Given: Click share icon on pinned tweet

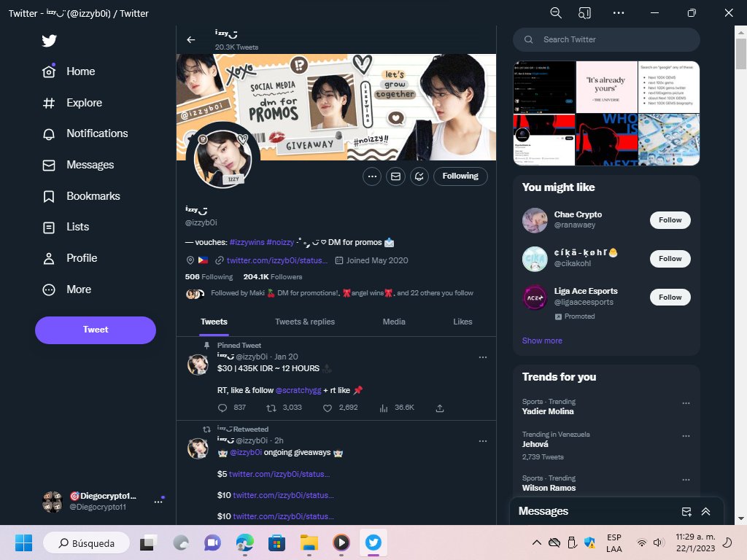Looking at the screenshot, I should [x=440, y=408].
